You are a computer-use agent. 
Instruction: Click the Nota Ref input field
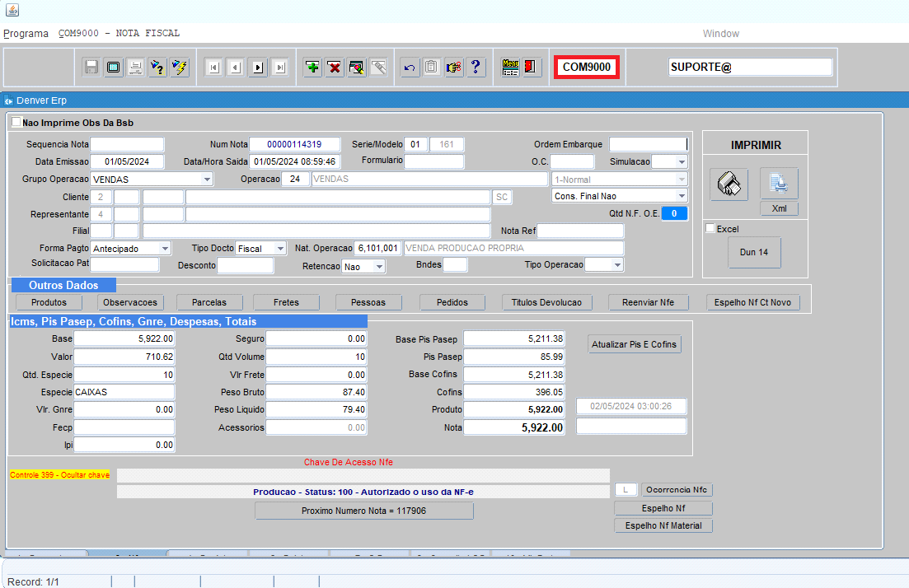(x=580, y=231)
